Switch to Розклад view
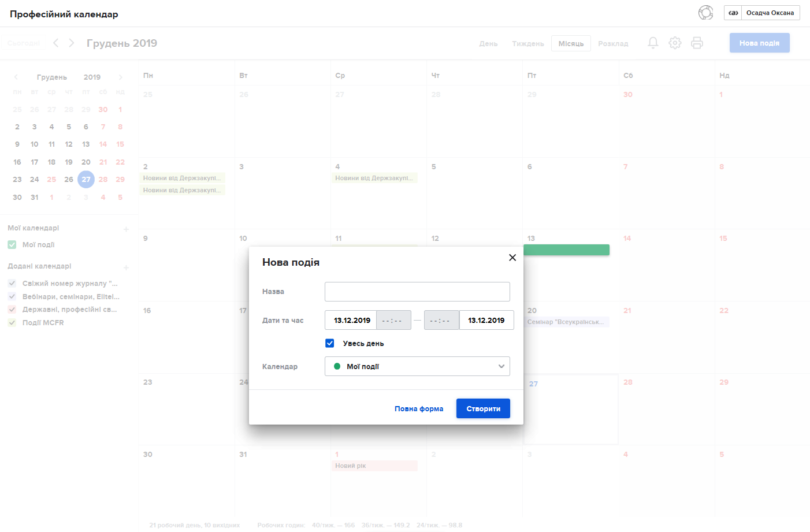The image size is (810, 532). pos(613,44)
